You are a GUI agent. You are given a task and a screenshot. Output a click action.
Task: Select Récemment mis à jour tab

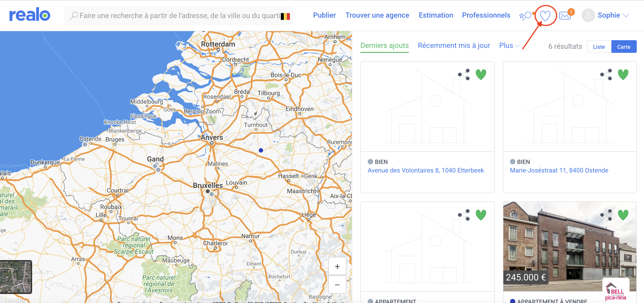[454, 45]
